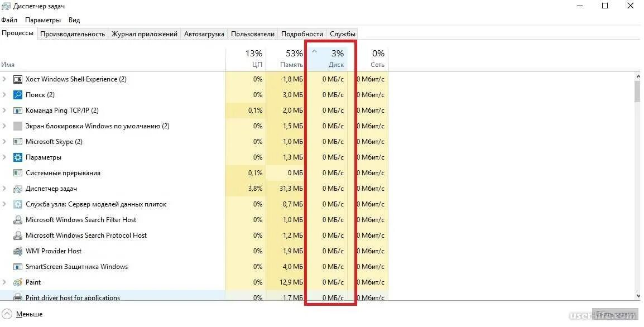Click the Paint palette icon

(18, 282)
